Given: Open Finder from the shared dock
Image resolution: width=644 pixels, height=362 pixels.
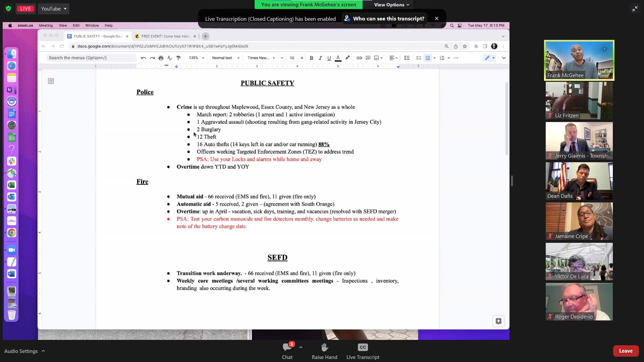Looking at the screenshot, I should coord(12,54).
